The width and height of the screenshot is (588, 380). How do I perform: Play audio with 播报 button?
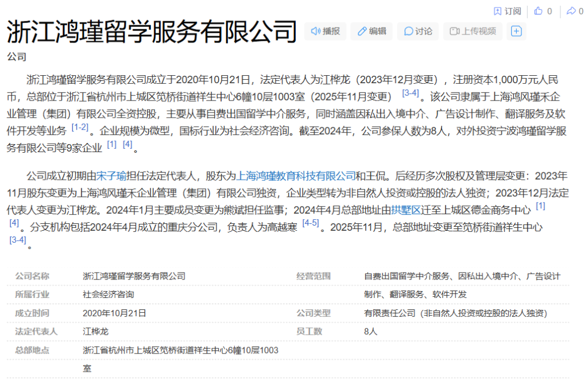[x=326, y=31]
